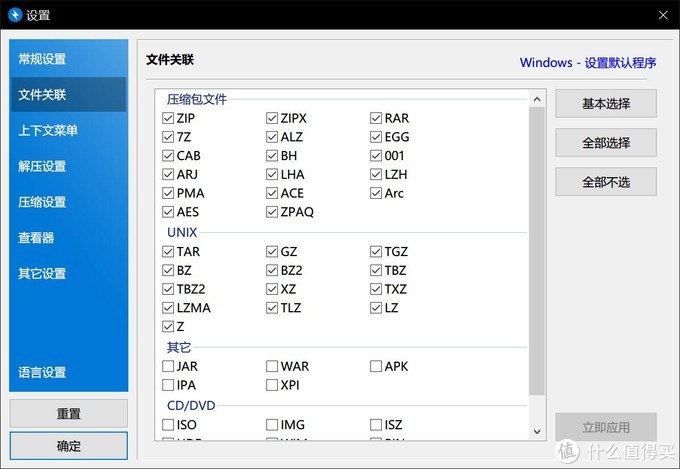This screenshot has width=680, height=469.
Task: Uncheck the RAR file association checkbox
Action: 376,118
